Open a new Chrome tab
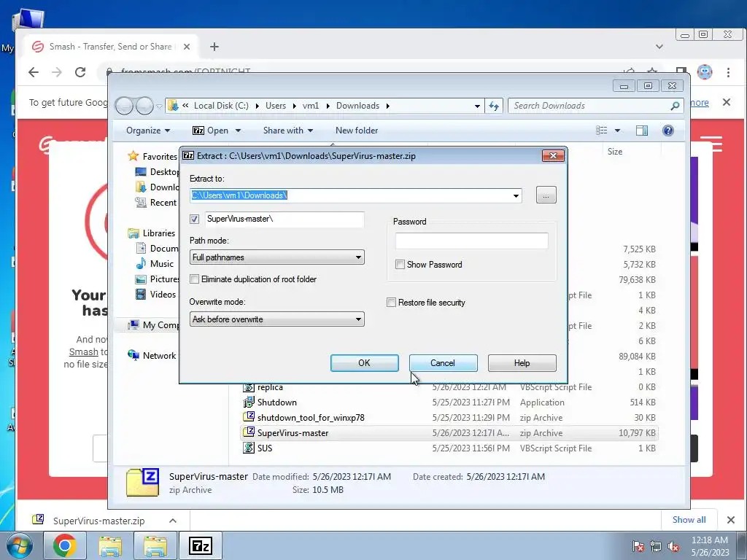The height and width of the screenshot is (560, 747). 214,47
